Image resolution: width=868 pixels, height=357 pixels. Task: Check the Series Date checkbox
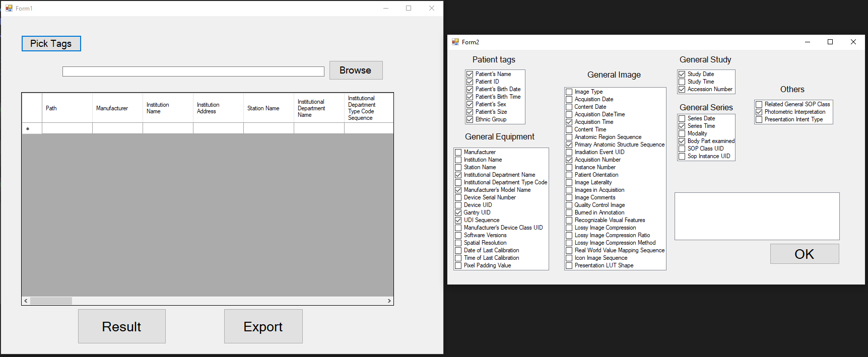pyautogui.click(x=682, y=118)
